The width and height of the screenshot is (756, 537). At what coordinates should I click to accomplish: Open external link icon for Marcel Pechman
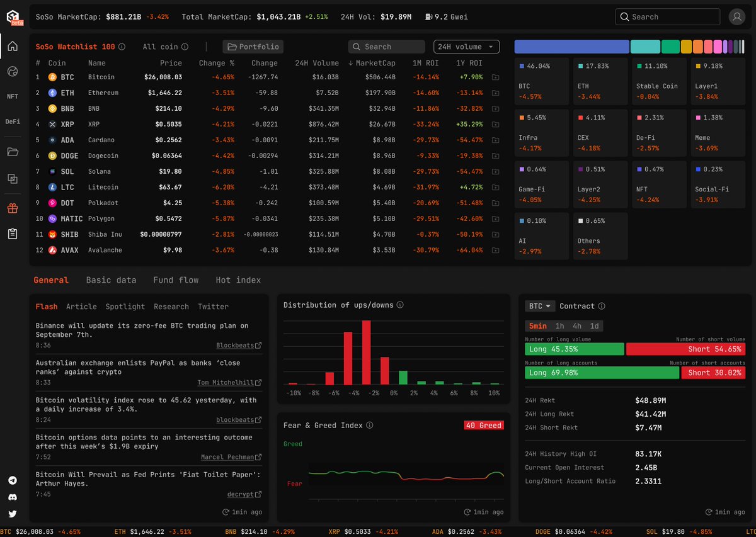[259, 457]
